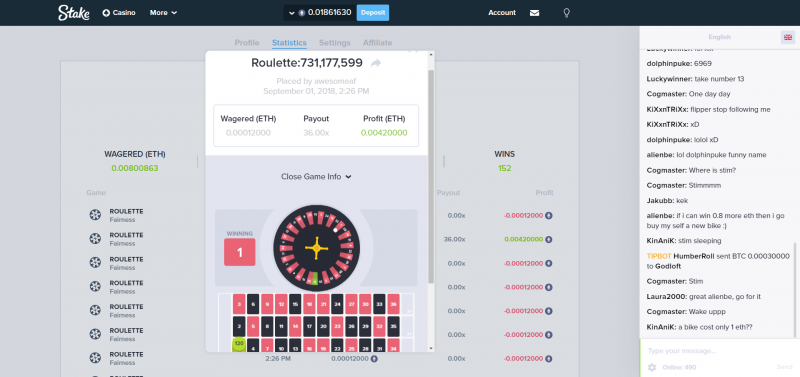Click red number 9 on the board

pyautogui.click(x=267, y=304)
